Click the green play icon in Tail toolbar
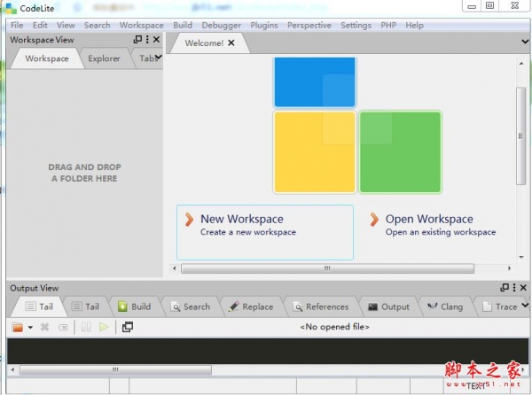Image resolution: width=532 pixels, height=395 pixels. [104, 327]
